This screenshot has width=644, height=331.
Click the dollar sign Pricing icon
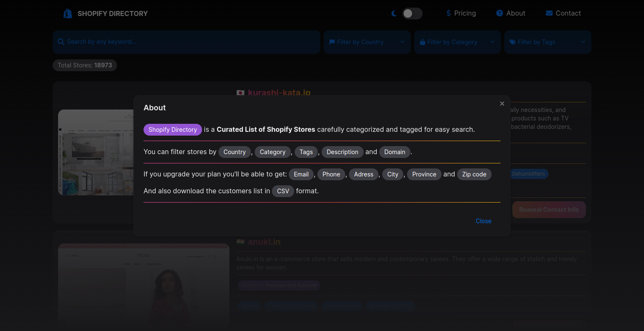pos(449,13)
